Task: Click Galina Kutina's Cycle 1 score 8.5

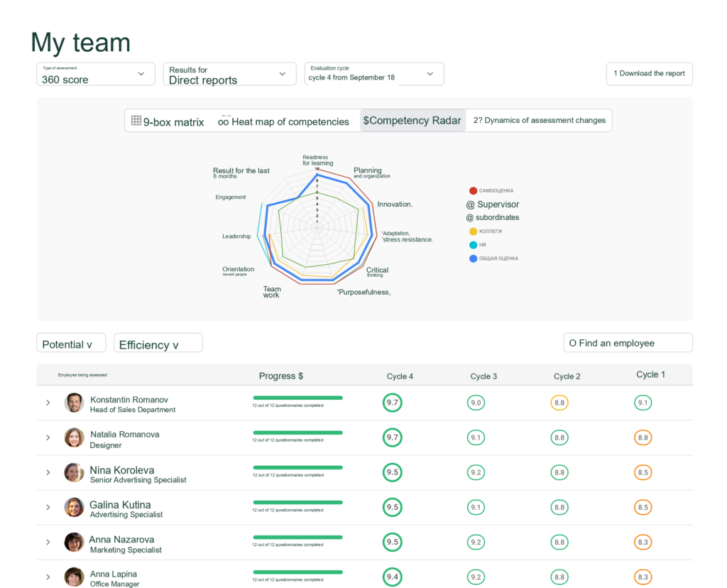Action: 643,507
